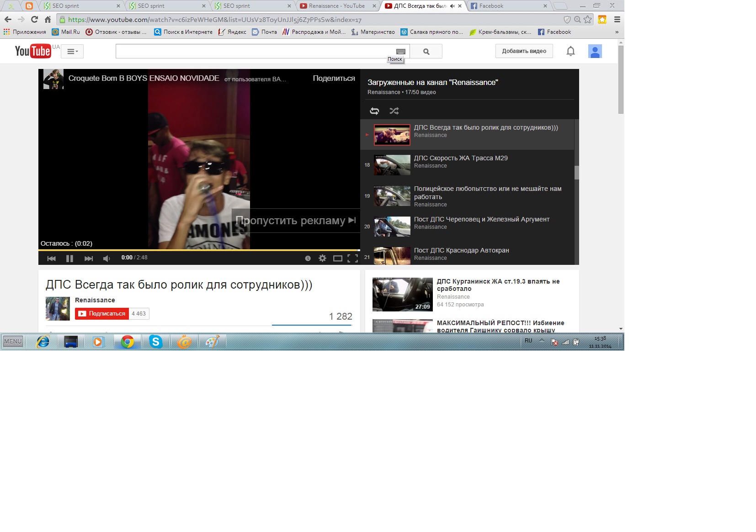Click the address bar URL
The height and width of the screenshot is (532, 756).
215,20
